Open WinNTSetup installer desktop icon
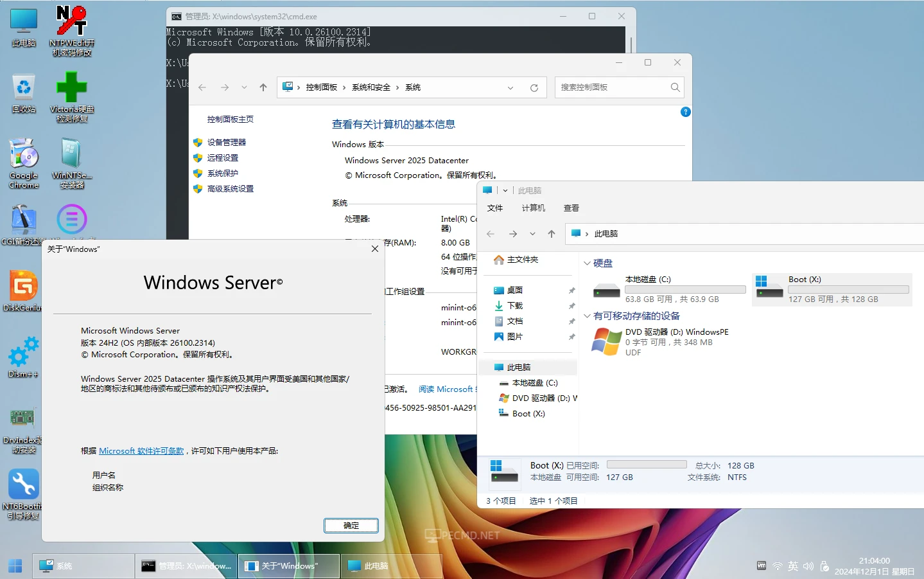The image size is (924, 579). pyautogui.click(x=72, y=163)
